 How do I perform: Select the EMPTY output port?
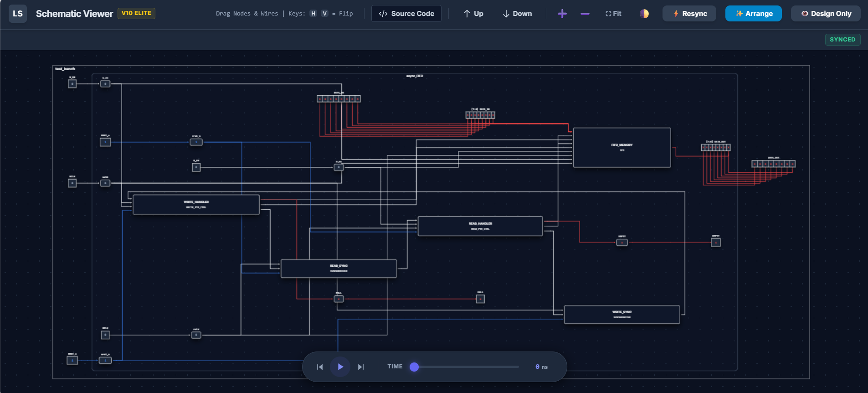coord(716,243)
